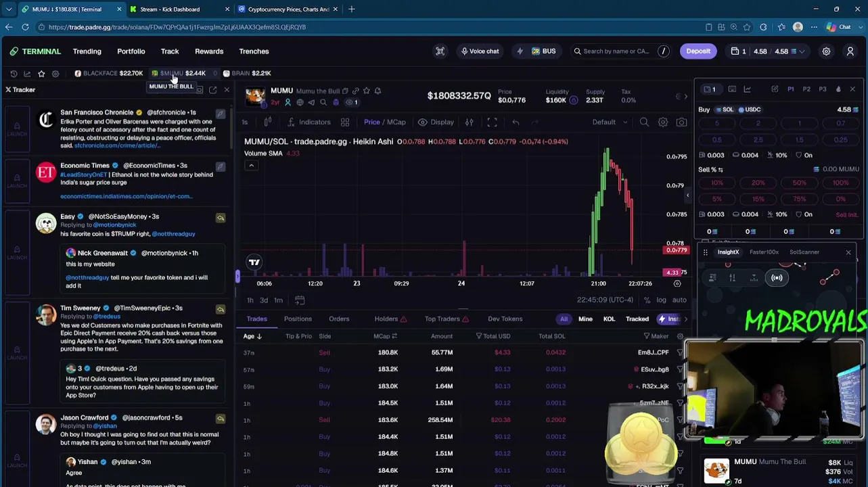868x487 pixels.
Task: Swap the Sell % mode toggle
Action: [721, 170]
